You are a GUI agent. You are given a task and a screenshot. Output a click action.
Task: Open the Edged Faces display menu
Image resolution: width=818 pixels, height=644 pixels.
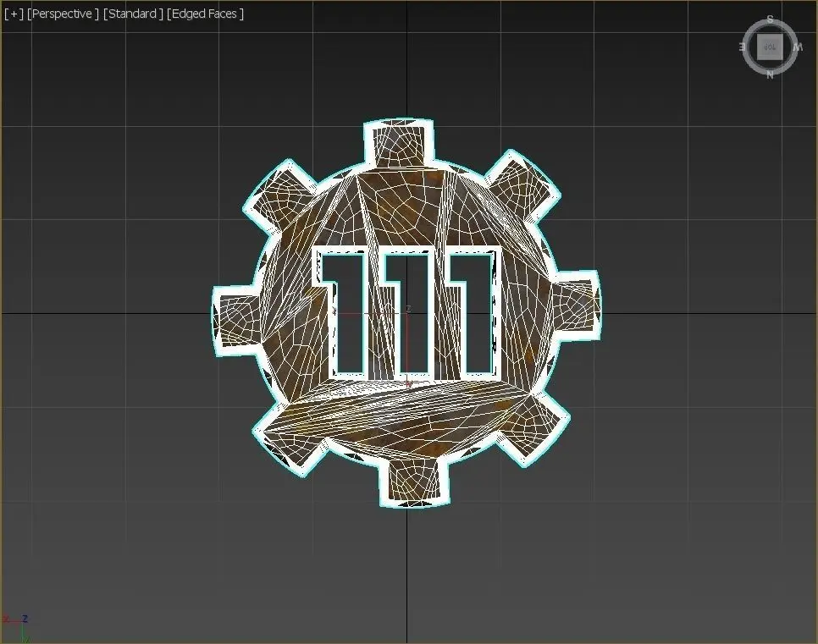(205, 14)
